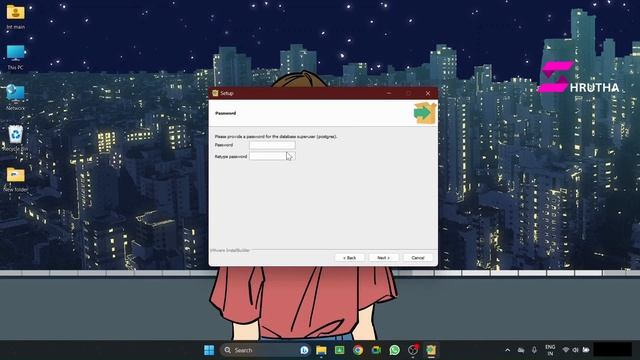Launch Google Chrome from taskbar
Viewport: 640px width, 360px height.
[x=358, y=350]
